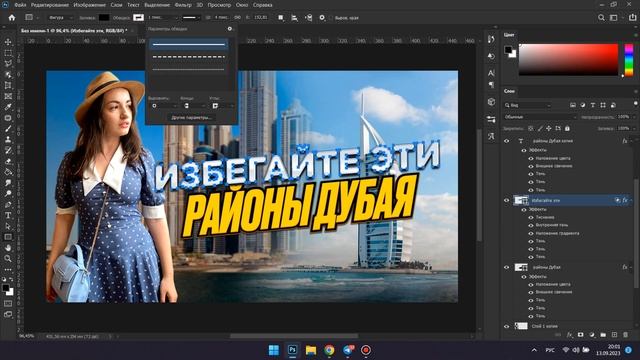Create a new layer

pyautogui.click(x=614, y=335)
